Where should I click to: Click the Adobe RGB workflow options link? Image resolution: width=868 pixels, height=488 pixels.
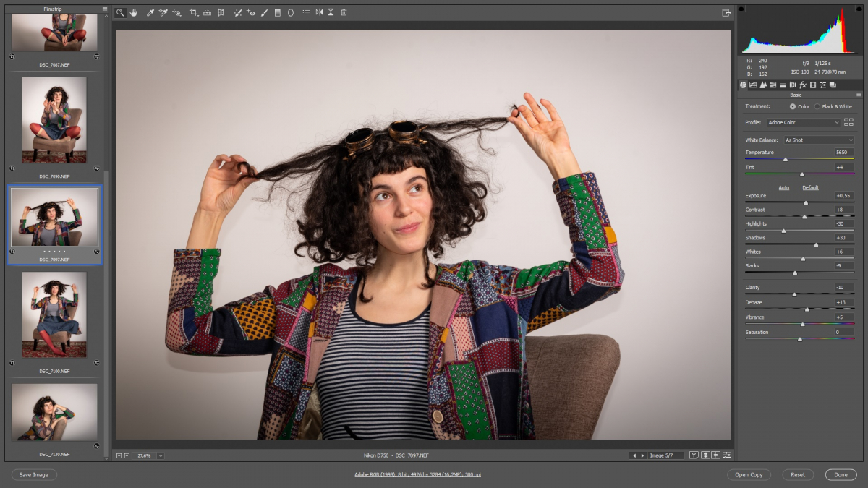pos(417,474)
